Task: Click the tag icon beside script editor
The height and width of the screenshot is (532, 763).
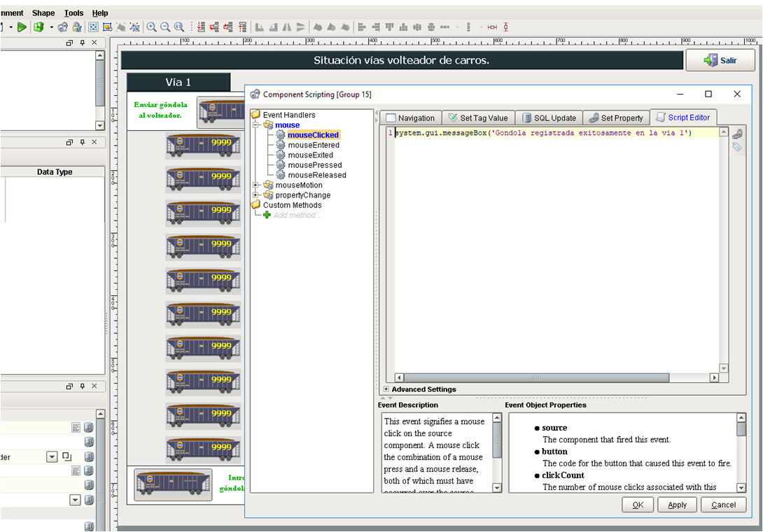Action: [x=737, y=147]
